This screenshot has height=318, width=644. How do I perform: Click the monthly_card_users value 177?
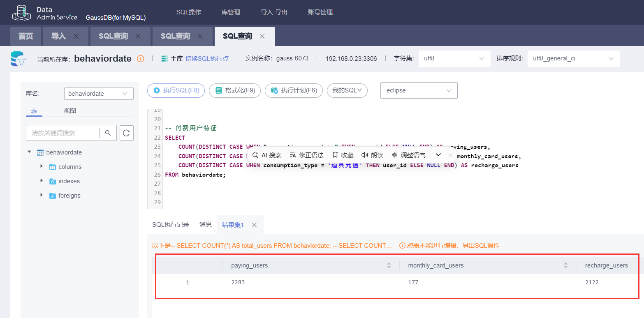point(413,283)
